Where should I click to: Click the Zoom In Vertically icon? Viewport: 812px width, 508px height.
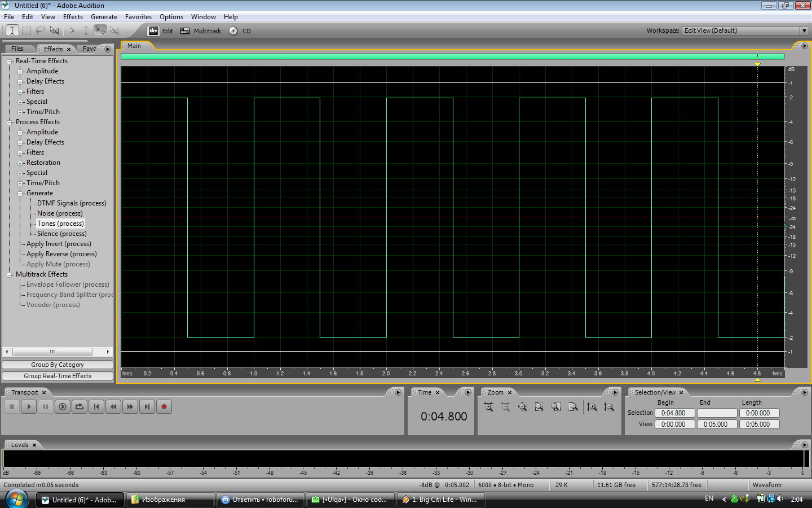click(x=592, y=407)
